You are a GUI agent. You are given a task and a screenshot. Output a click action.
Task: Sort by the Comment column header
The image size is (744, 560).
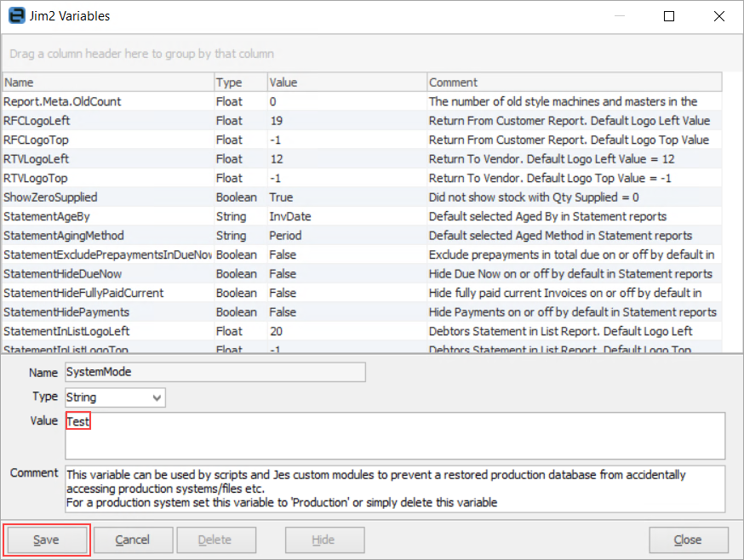tap(574, 83)
